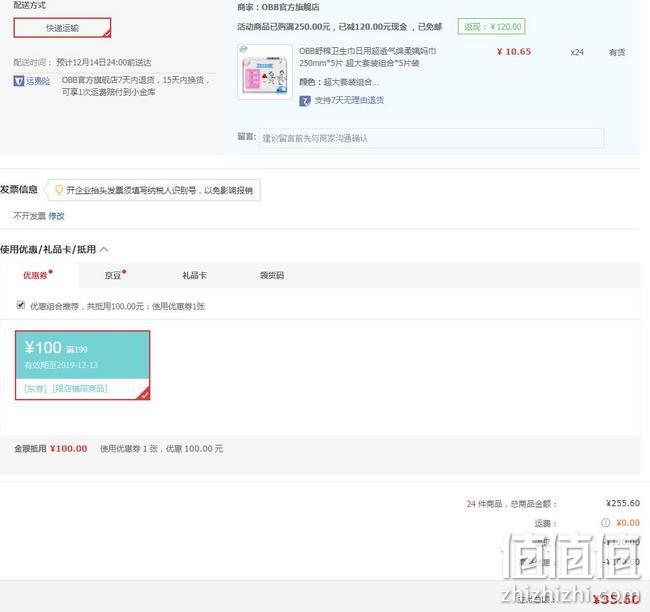Click the 返现 ¥120.00 badge
The image size is (650, 612).
click(492, 27)
